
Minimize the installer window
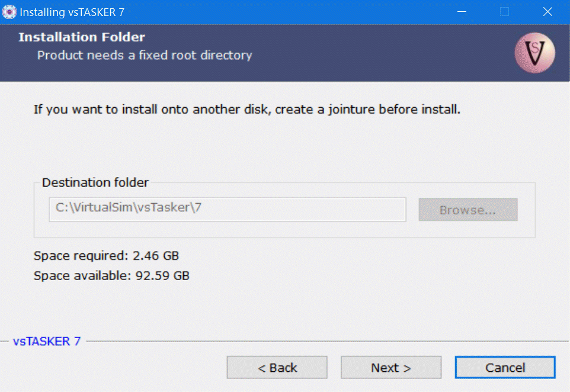462,12
